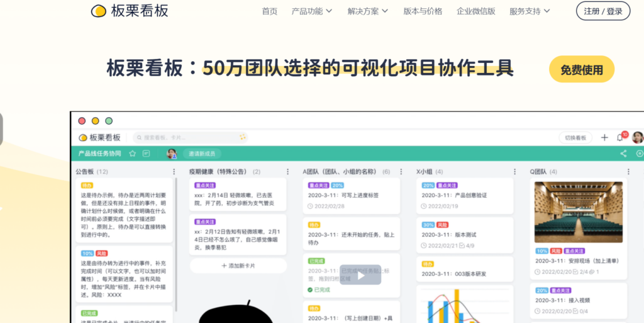Expand the 解决方案 dropdown menu
Viewport: 644px width, 323px height.
[367, 11]
